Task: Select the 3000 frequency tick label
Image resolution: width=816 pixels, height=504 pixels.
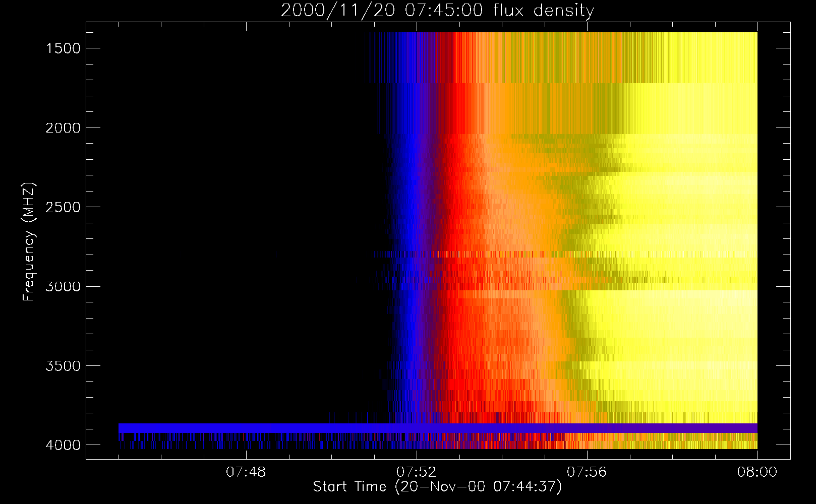Action: 63,287
